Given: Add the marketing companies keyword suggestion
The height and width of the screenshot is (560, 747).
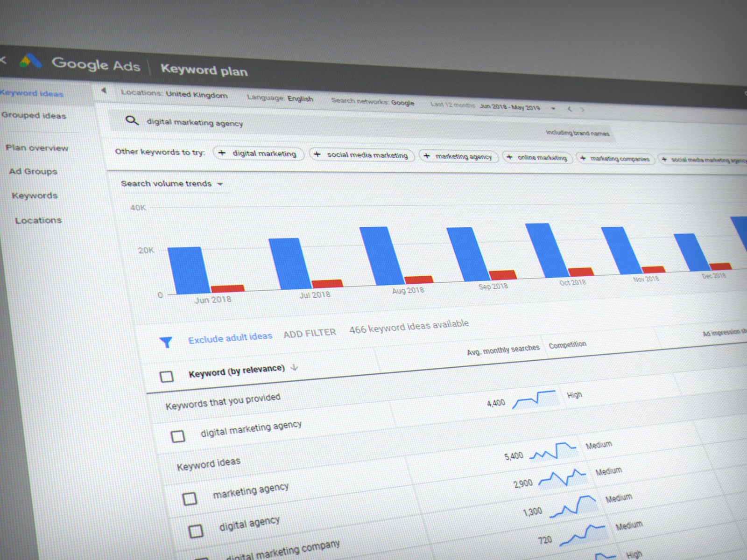Looking at the screenshot, I should coord(615,159).
